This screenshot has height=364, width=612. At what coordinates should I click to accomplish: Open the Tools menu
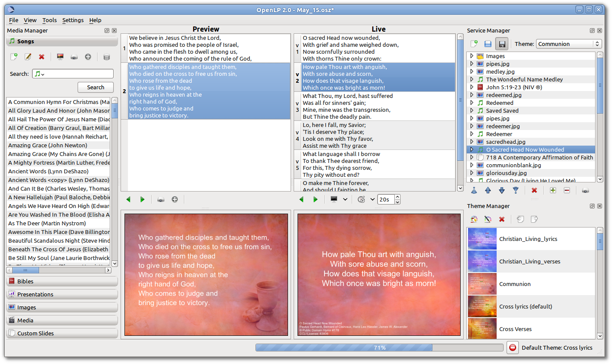(x=49, y=20)
